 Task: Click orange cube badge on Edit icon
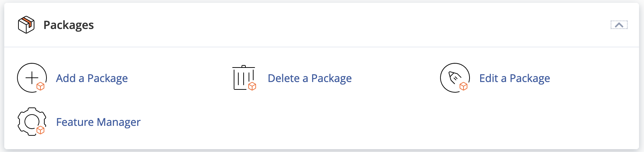tap(463, 86)
